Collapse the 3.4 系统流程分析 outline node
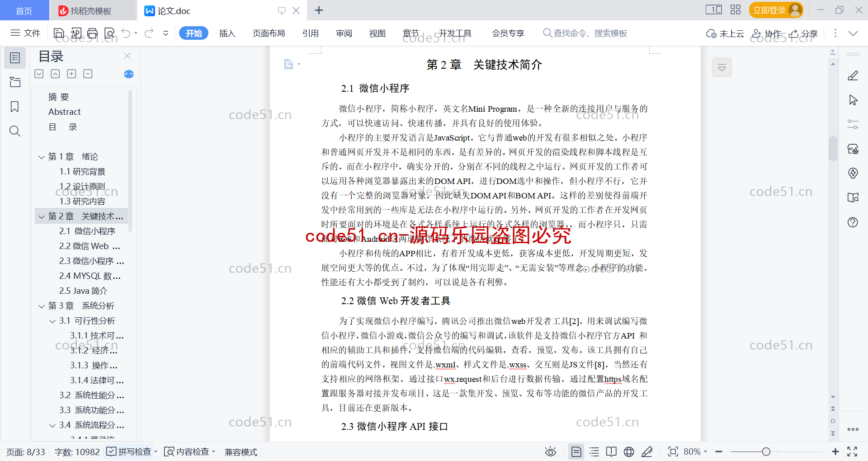This screenshot has height=461, width=868. [x=52, y=425]
